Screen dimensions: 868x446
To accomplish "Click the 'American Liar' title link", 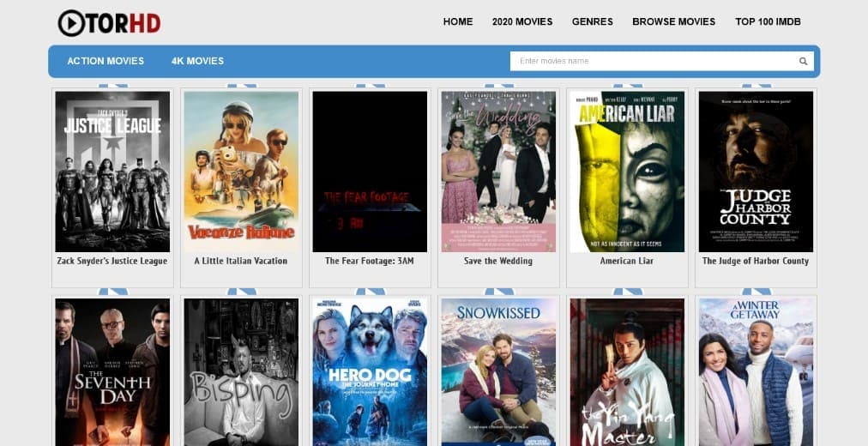I will point(627,261).
